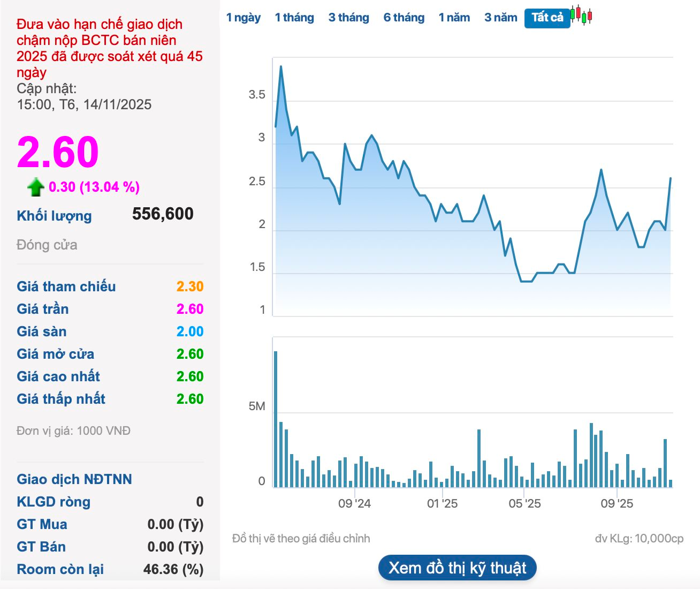Open Xem đồ thị kỹ thuật
The image size is (700, 589).
tap(457, 568)
